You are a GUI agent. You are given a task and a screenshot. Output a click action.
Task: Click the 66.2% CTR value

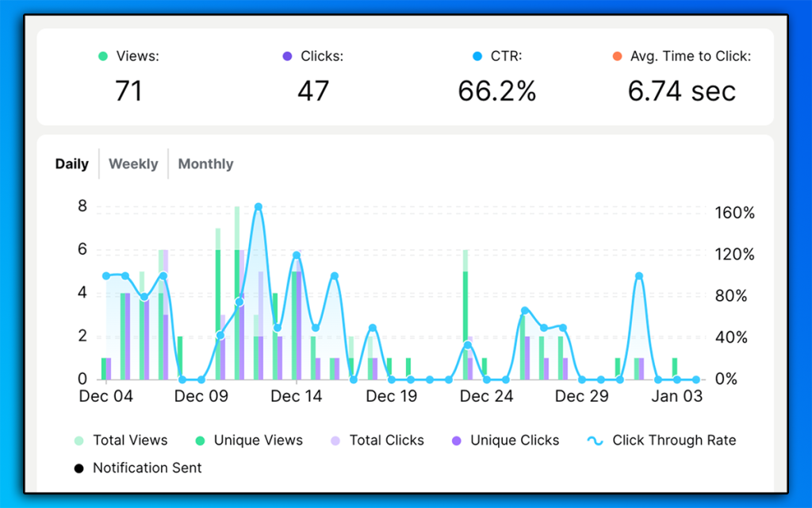pos(497,91)
